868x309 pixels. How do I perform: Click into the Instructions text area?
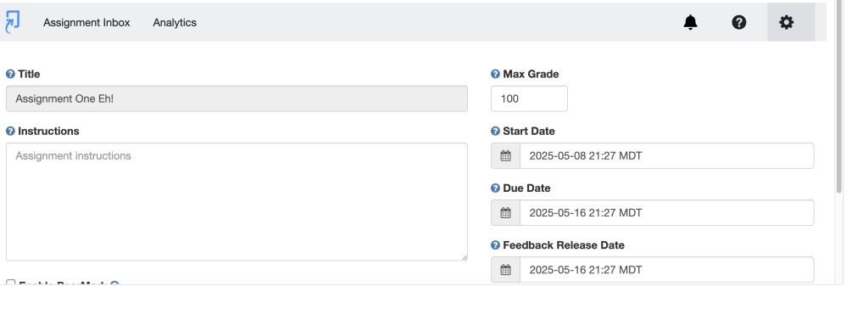[237, 202]
